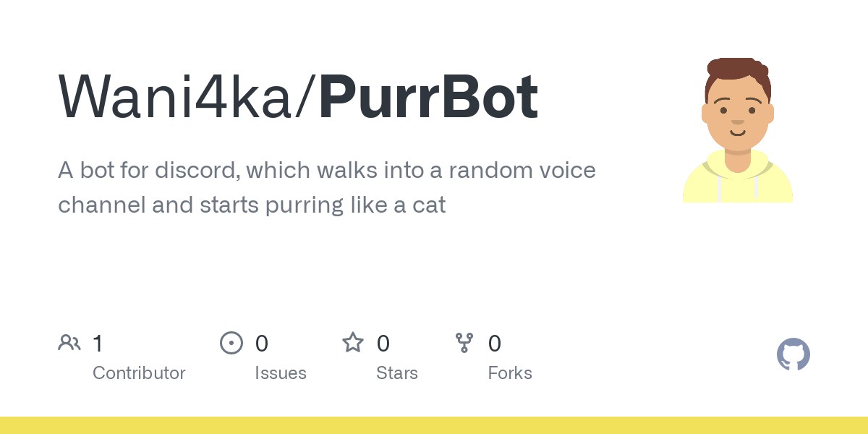The width and height of the screenshot is (868, 434).
Task: Click the zero count above Forks
Action: click(x=495, y=343)
